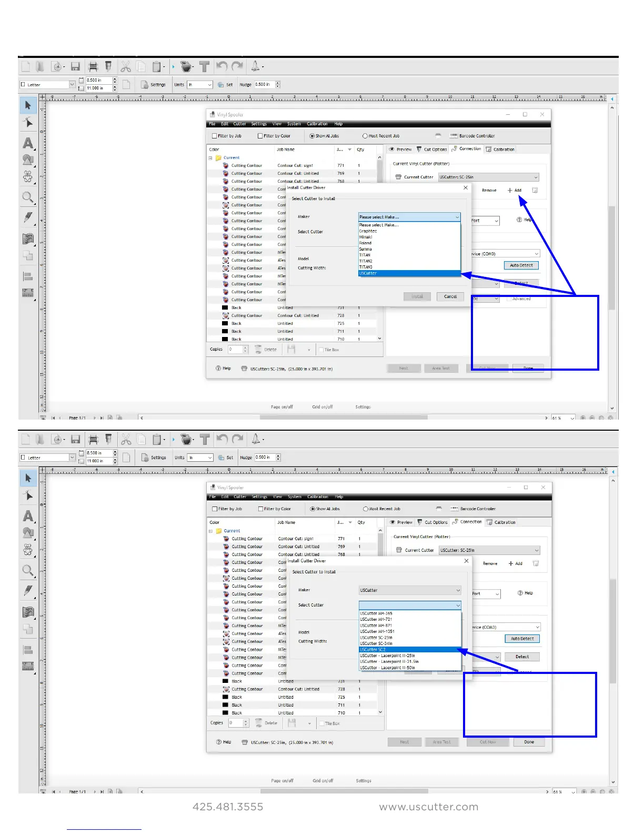Click the large T text icon in upper screenshot
This screenshot has width=644, height=834.
(204, 66)
